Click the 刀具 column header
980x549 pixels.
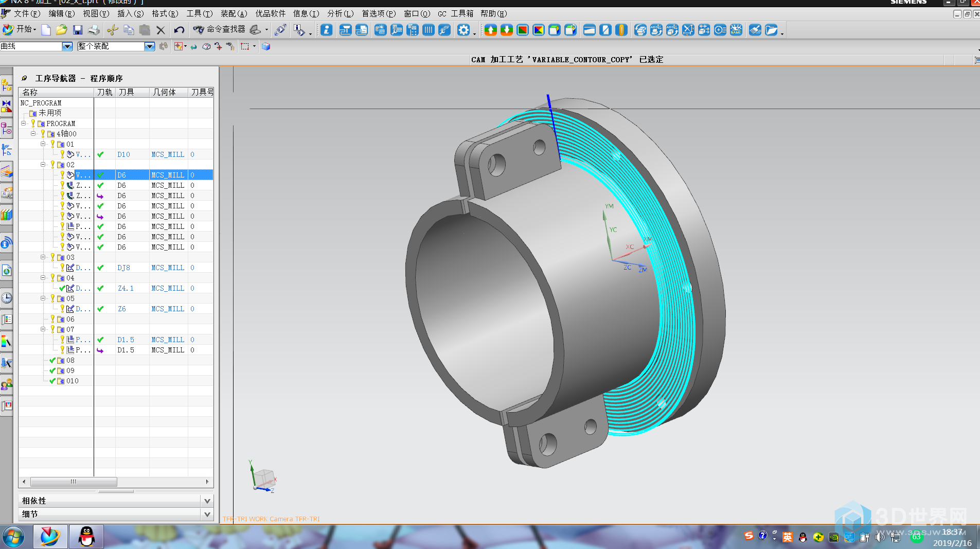(132, 92)
